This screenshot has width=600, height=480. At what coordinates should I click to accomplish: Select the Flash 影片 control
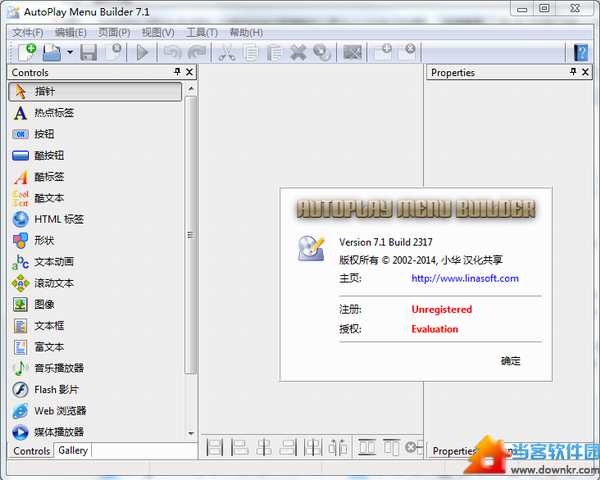pyautogui.click(x=95, y=390)
